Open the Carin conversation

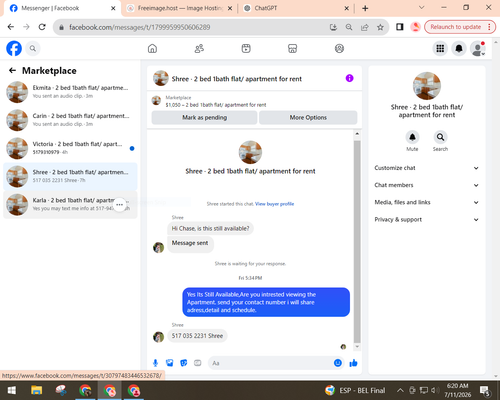pyautogui.click(x=70, y=120)
